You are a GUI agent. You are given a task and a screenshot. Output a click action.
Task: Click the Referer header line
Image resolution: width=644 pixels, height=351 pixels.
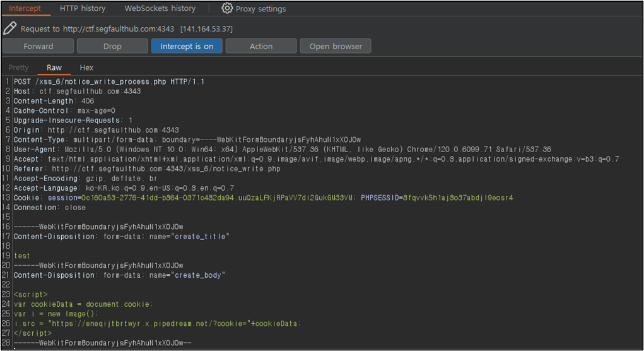(147, 169)
